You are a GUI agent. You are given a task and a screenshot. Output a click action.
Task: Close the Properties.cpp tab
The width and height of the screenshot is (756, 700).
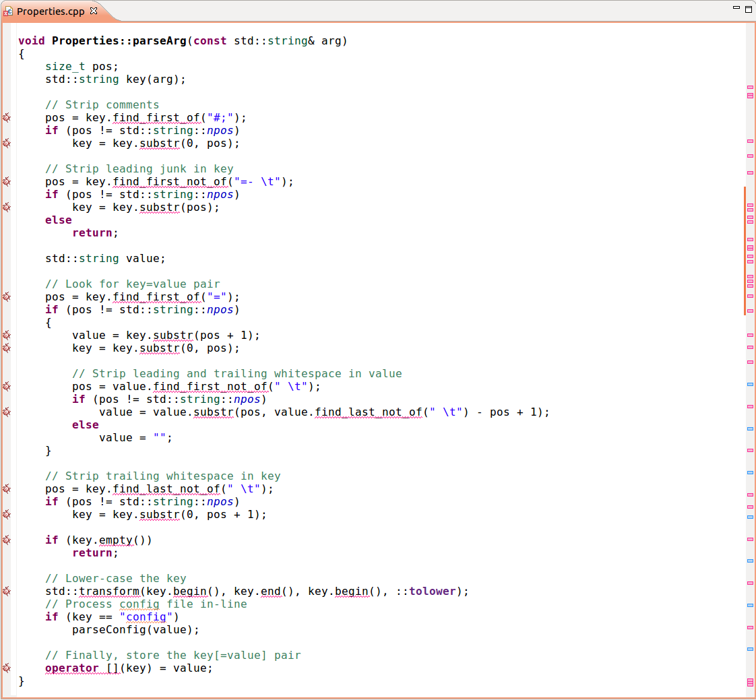94,11
